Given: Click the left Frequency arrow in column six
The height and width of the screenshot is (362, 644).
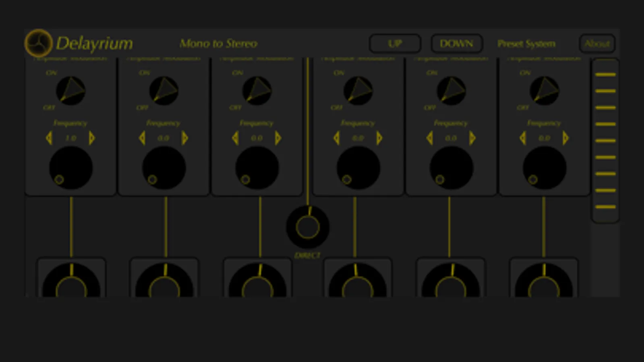Looking at the screenshot, I should click(x=523, y=138).
